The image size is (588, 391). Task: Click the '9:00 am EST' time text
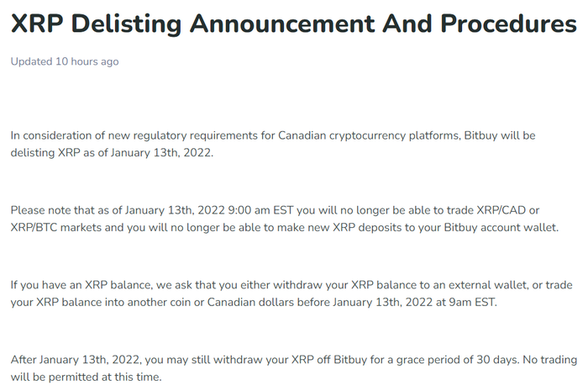[x=260, y=210]
